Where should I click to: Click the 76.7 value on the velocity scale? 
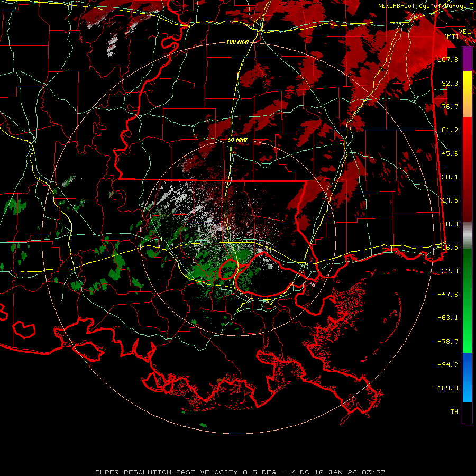450,106
